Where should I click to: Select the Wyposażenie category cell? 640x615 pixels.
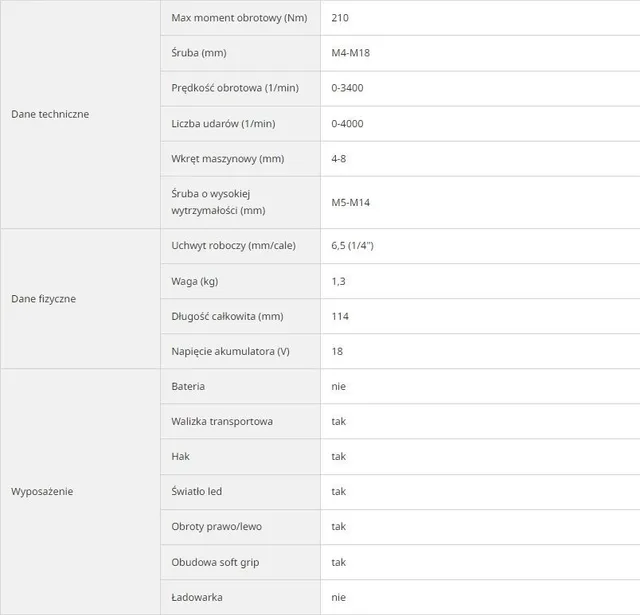point(80,492)
